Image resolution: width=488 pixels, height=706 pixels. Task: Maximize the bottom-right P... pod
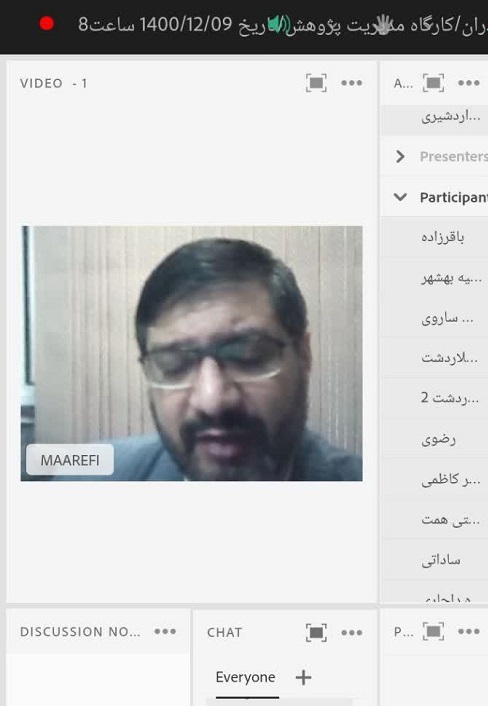(433, 631)
